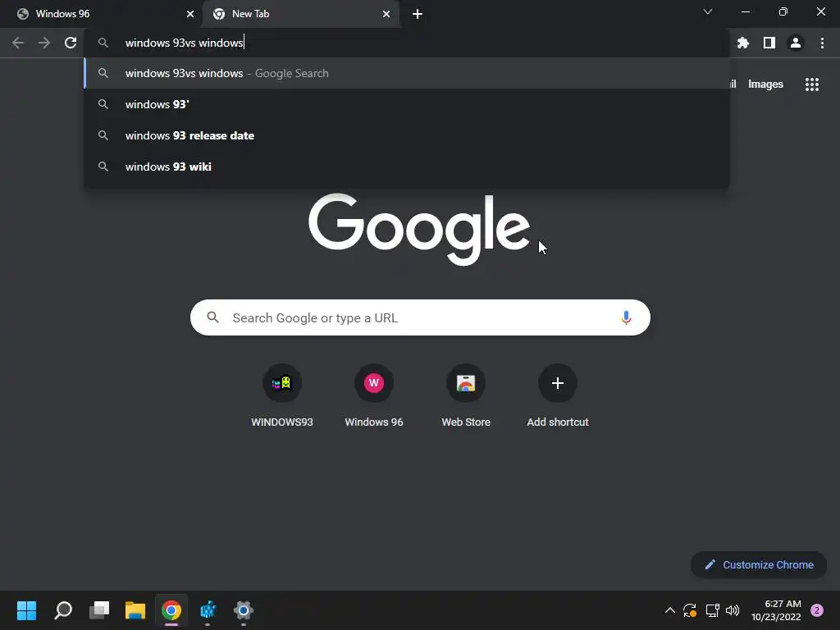
Task: Open the Extensions puzzle icon
Action: coord(743,43)
